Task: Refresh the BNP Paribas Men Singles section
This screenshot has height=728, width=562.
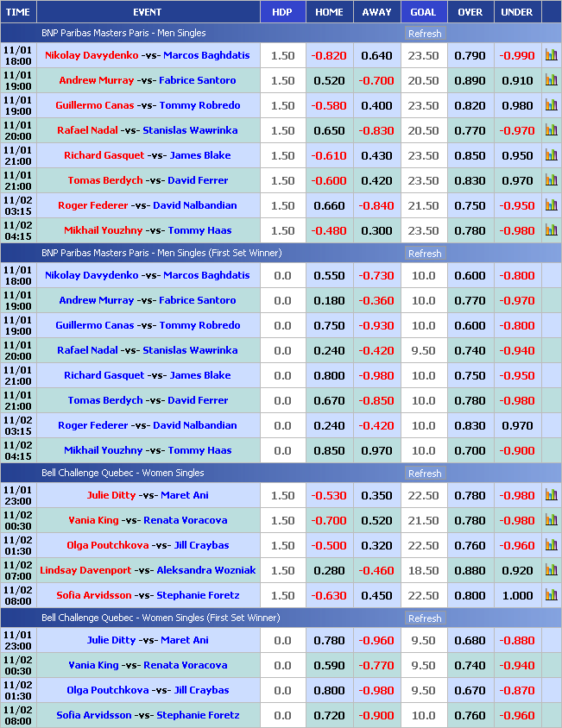Action: pos(424,34)
